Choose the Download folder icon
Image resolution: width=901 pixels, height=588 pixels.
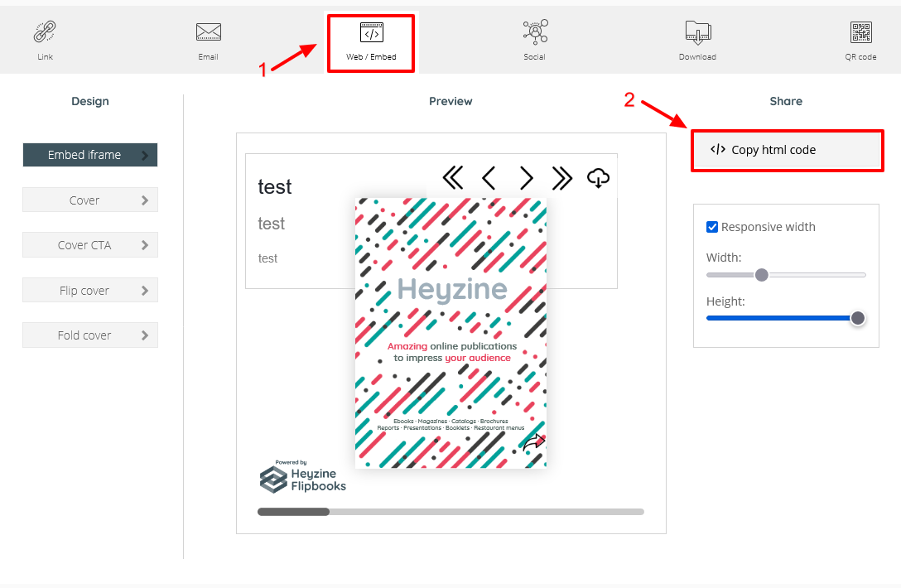pyautogui.click(x=697, y=33)
